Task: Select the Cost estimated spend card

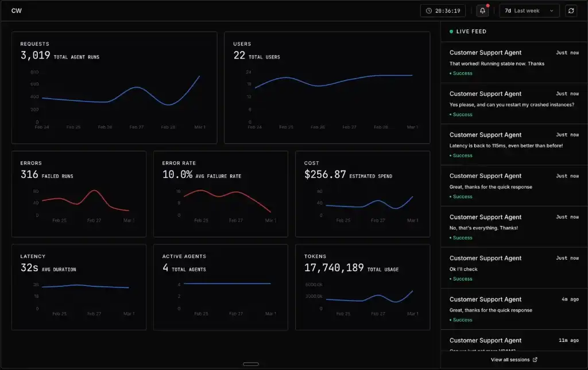Action: click(x=362, y=193)
